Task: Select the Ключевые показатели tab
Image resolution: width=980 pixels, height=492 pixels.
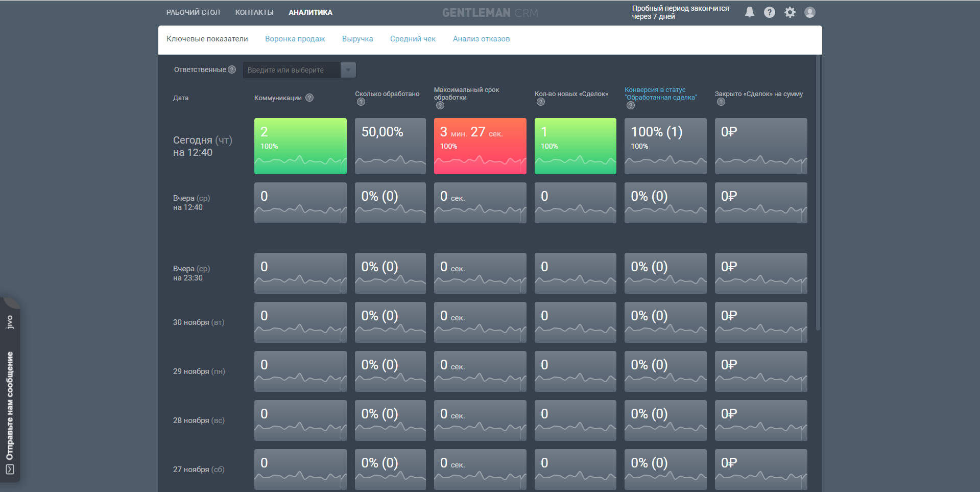Action: click(207, 39)
